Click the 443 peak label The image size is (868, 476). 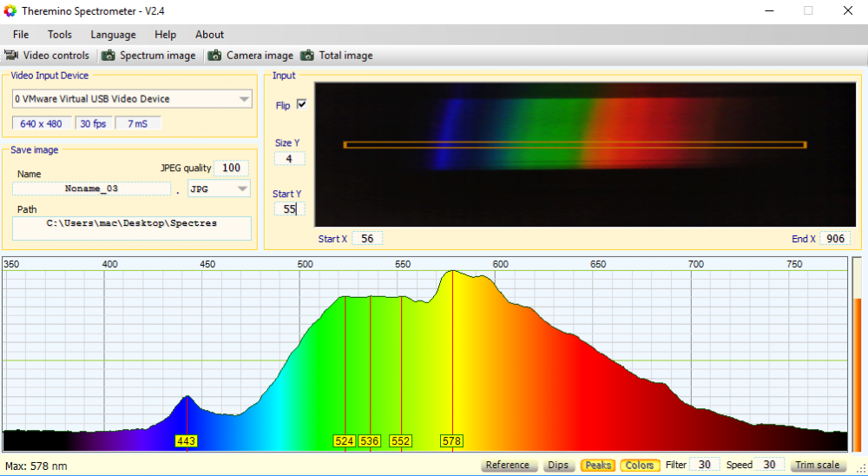point(186,441)
